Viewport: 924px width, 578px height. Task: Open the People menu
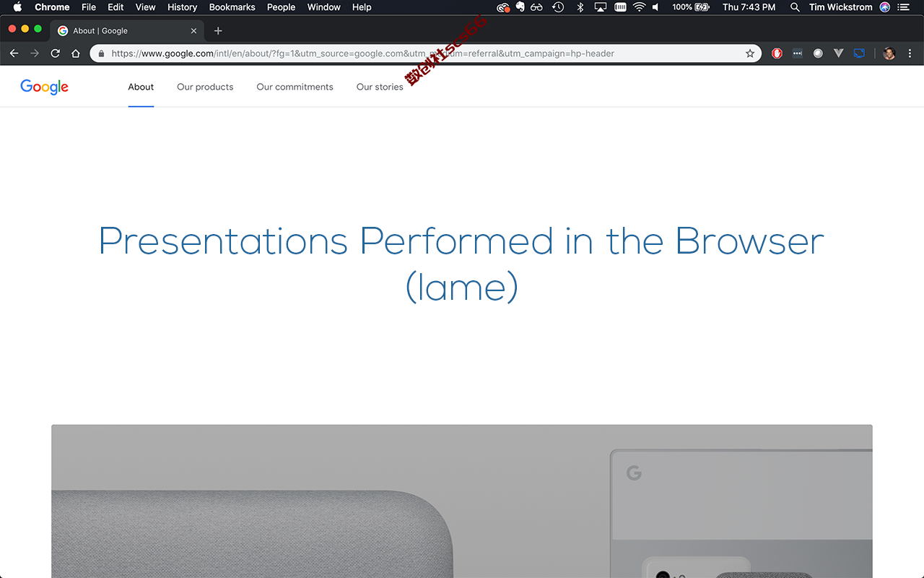click(281, 7)
